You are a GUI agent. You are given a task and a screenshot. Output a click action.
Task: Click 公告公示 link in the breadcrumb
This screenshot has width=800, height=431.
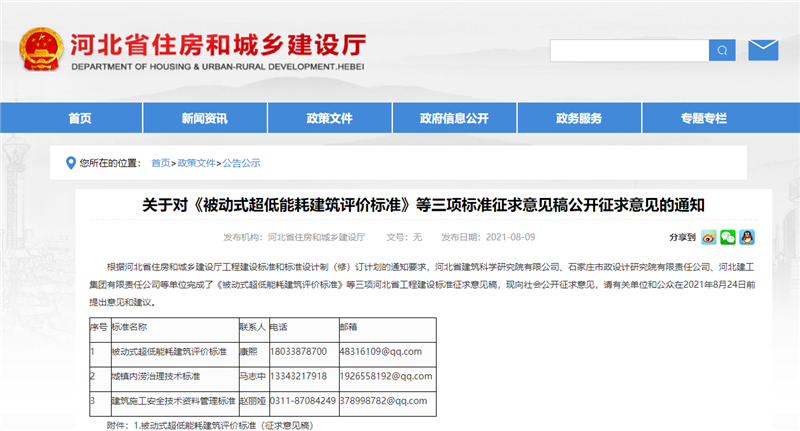241,162
